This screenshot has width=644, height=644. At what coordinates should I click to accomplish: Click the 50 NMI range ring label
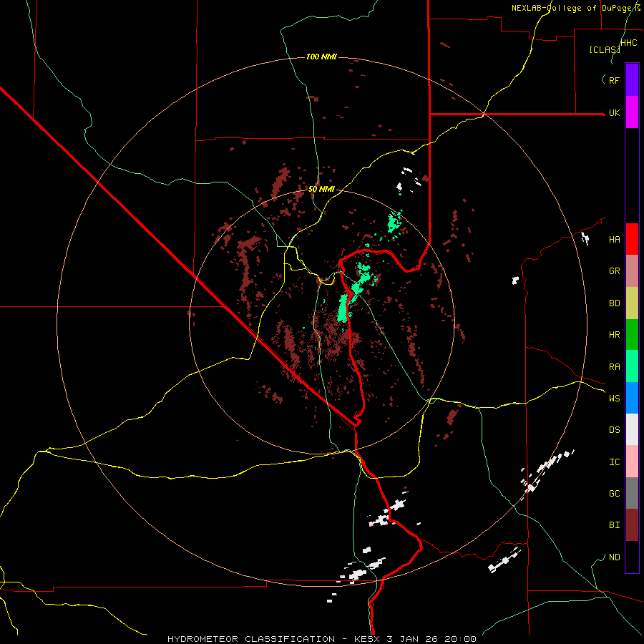pyautogui.click(x=321, y=189)
